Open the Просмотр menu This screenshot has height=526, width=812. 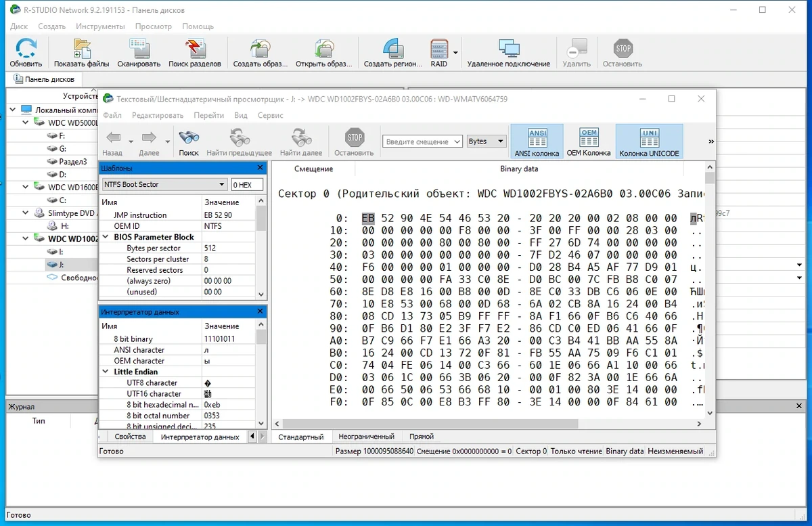coord(154,26)
